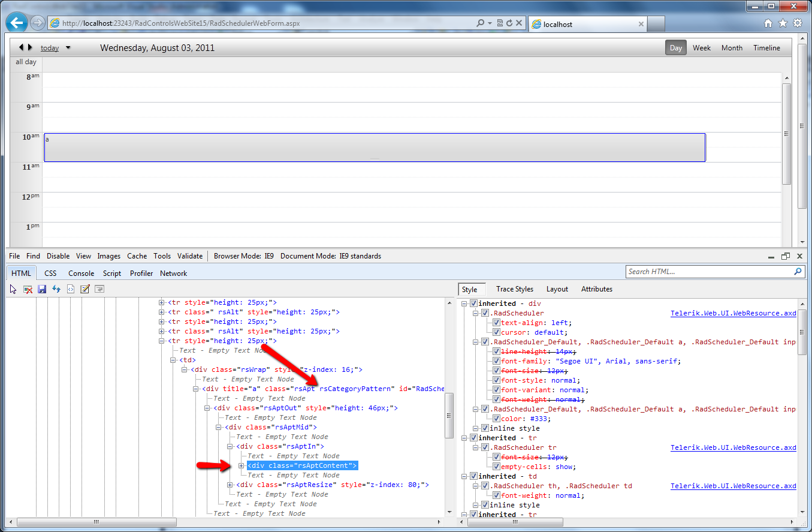Viewport: 812px width, 532px height.
Task: Go to previous day in the scheduler
Action: click(22, 47)
